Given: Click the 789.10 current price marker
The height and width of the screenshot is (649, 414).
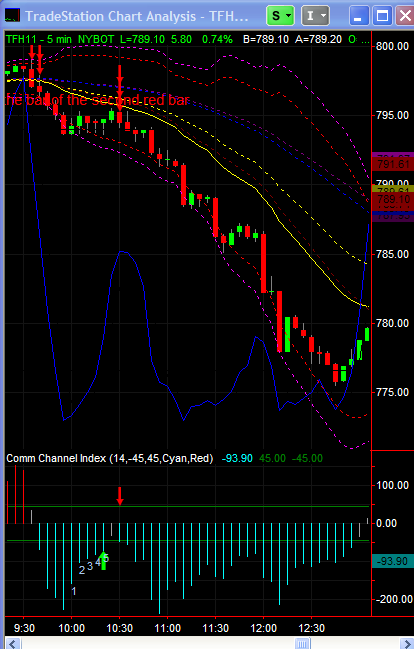Looking at the screenshot, I should pos(393,199).
